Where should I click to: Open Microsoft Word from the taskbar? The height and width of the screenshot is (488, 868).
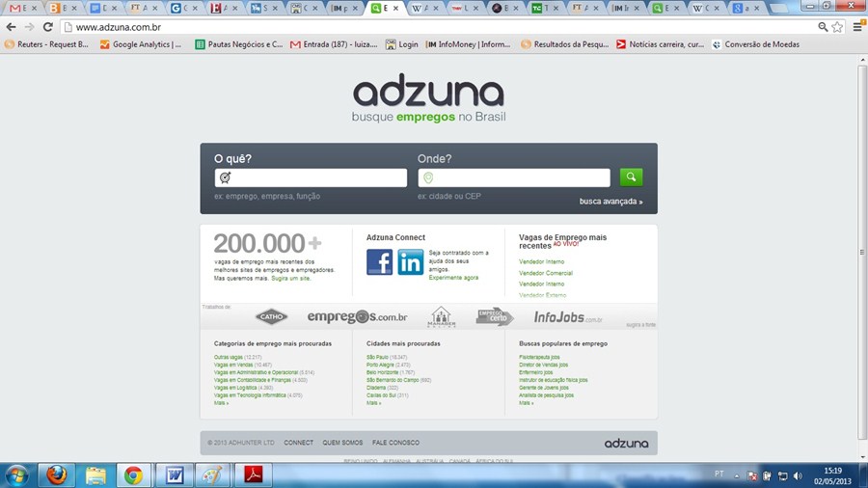174,474
